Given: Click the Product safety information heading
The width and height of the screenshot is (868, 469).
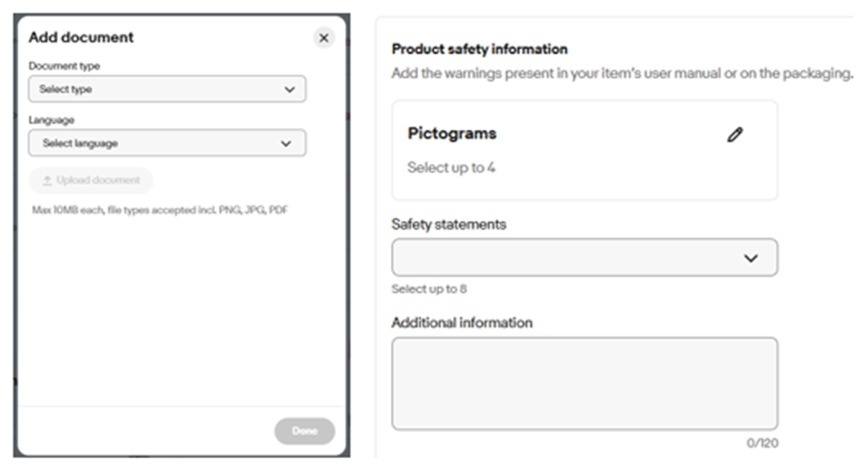Looking at the screenshot, I should [479, 49].
